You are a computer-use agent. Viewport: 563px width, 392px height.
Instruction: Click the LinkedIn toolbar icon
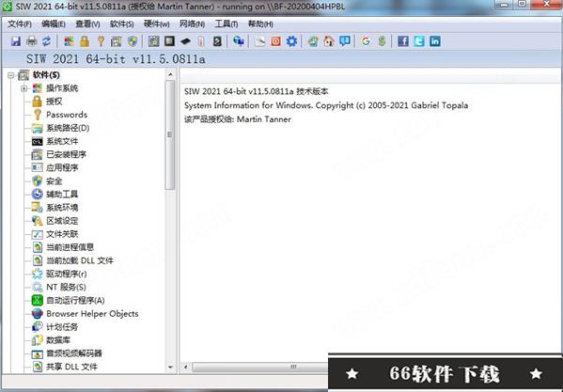(435, 41)
